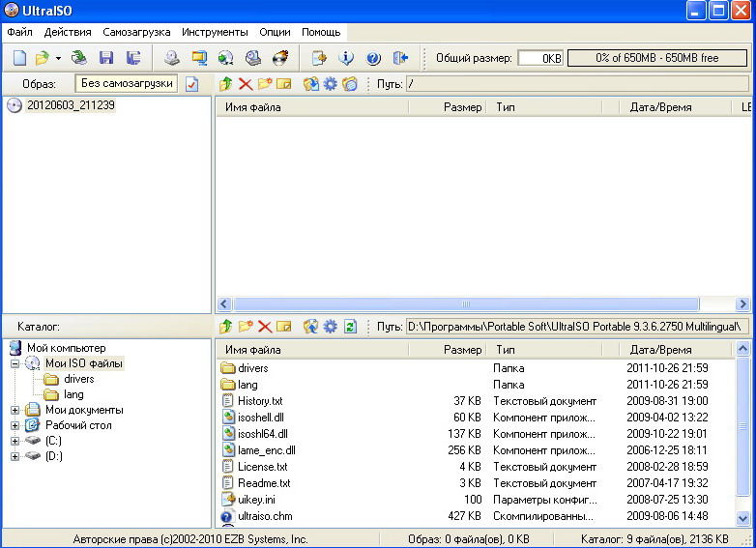Click the Open file folder icon
The height and width of the screenshot is (548, 756).
[x=43, y=58]
